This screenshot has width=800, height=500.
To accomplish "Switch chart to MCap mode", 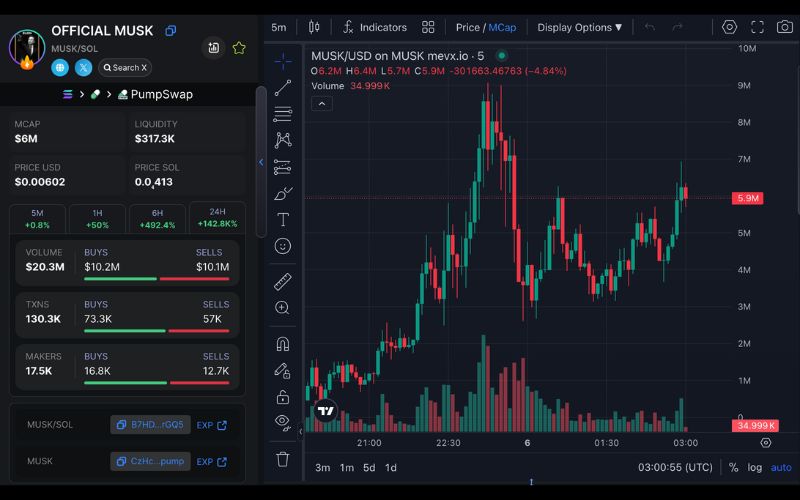I will coord(502,28).
